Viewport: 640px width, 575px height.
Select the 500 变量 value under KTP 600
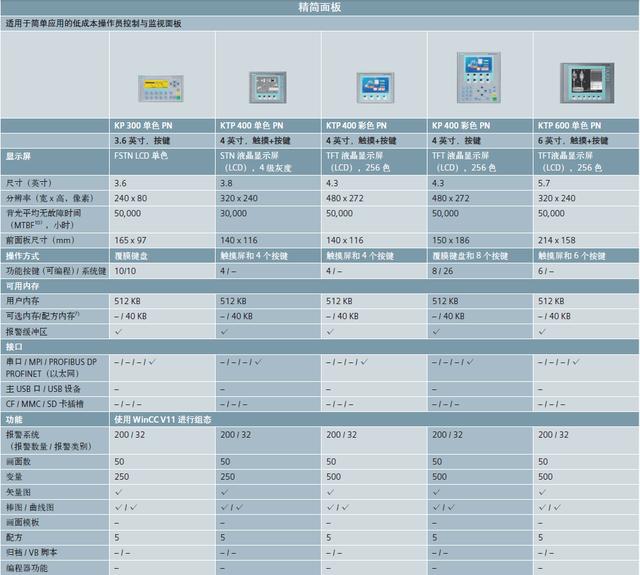click(545, 477)
